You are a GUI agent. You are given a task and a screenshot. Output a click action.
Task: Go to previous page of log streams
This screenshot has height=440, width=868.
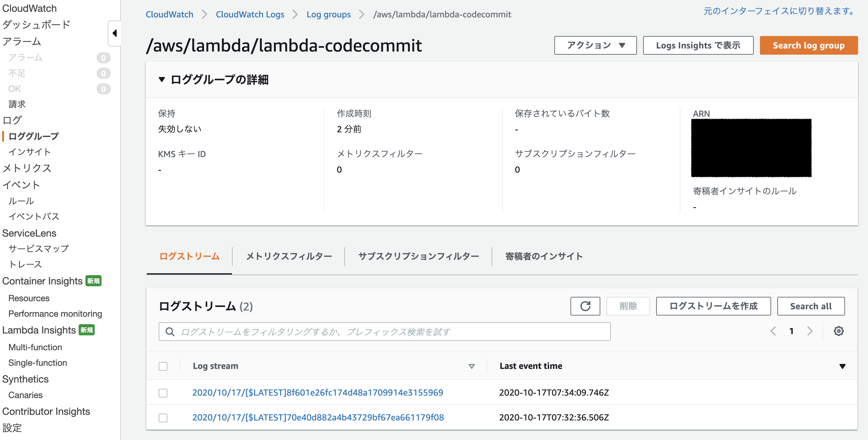[x=773, y=331]
